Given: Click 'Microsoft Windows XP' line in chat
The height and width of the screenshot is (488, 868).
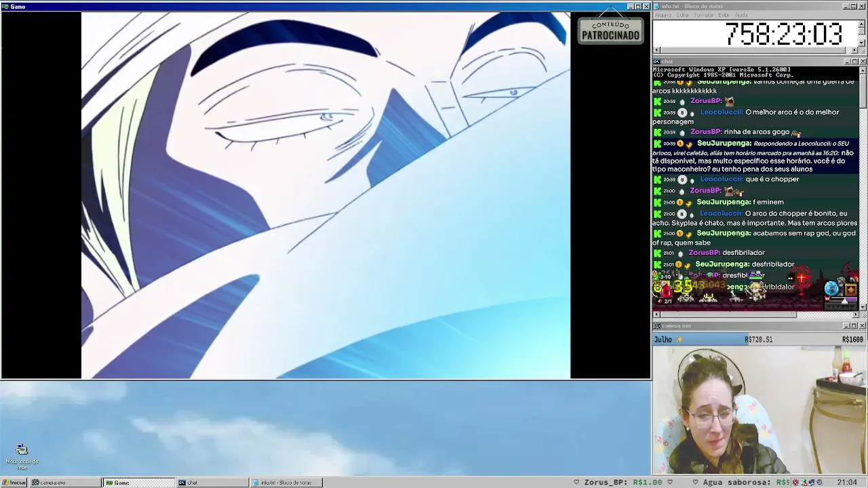Looking at the screenshot, I should (722, 70).
